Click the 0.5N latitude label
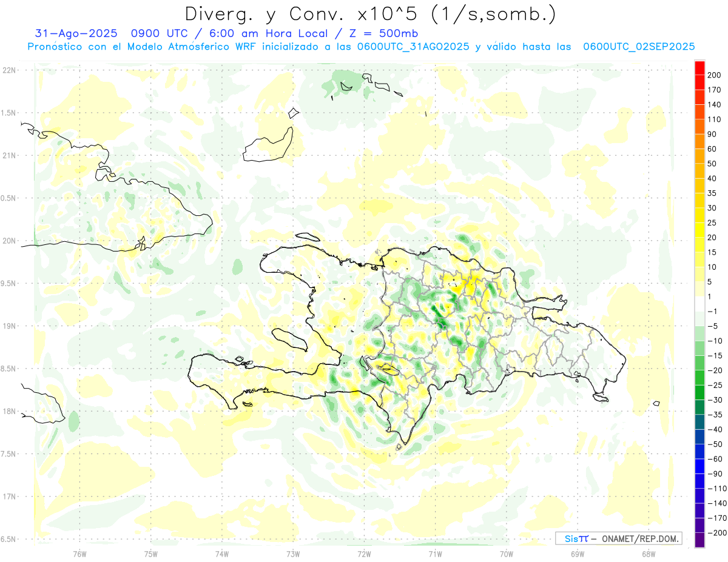 tap(9, 198)
